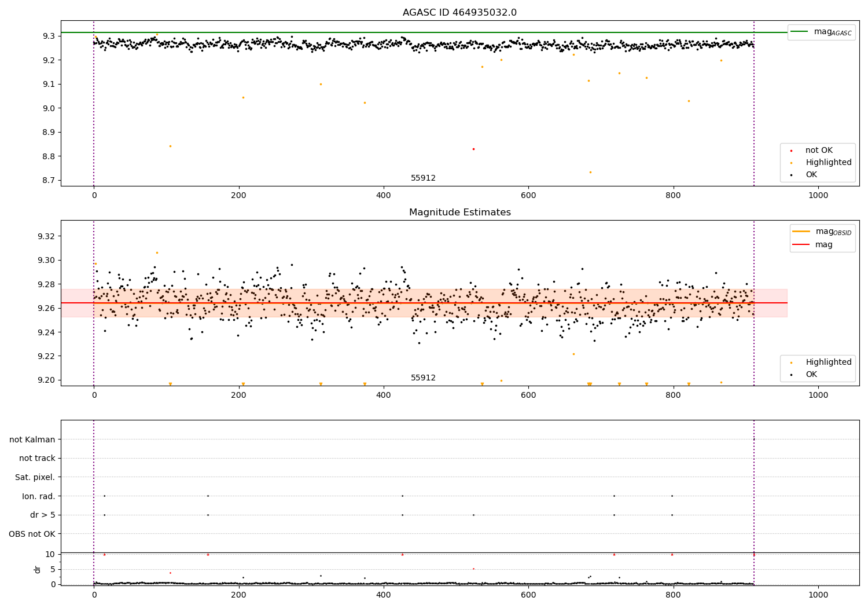Click the 400 x-axis tick in the Magnitude Estimates plot
This screenshot has width=868, height=608.
[x=383, y=395]
